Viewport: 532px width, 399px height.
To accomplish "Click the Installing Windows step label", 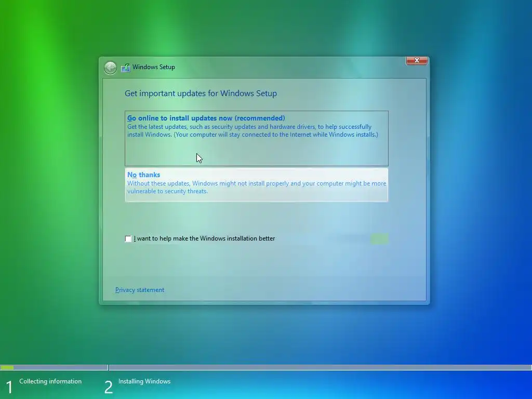I will click(144, 381).
